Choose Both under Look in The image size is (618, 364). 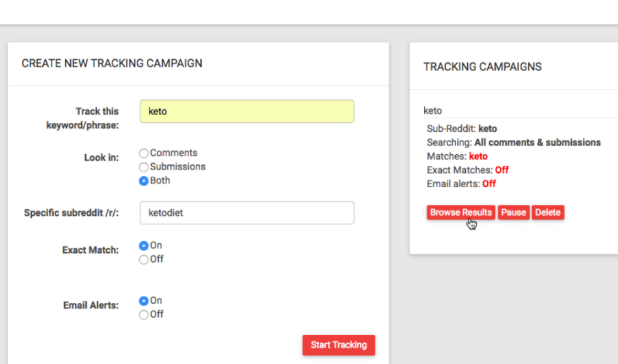pyautogui.click(x=144, y=181)
